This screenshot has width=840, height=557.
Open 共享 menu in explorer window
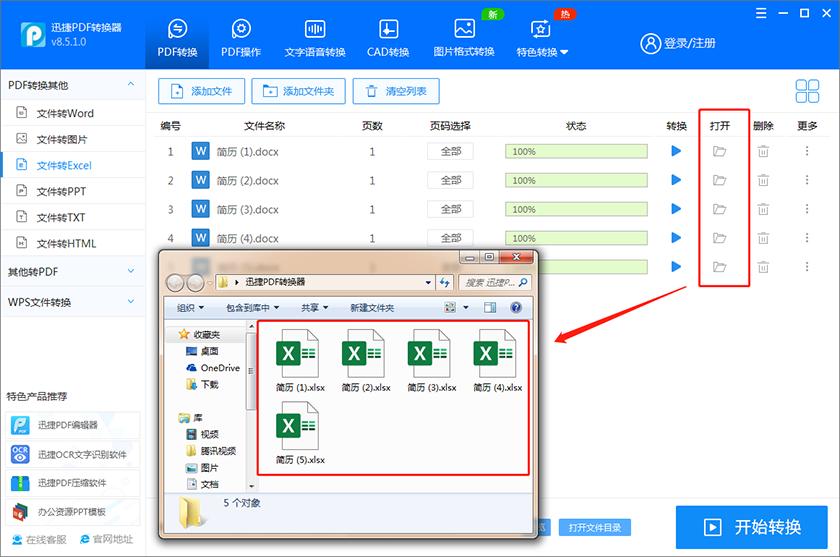point(314,308)
